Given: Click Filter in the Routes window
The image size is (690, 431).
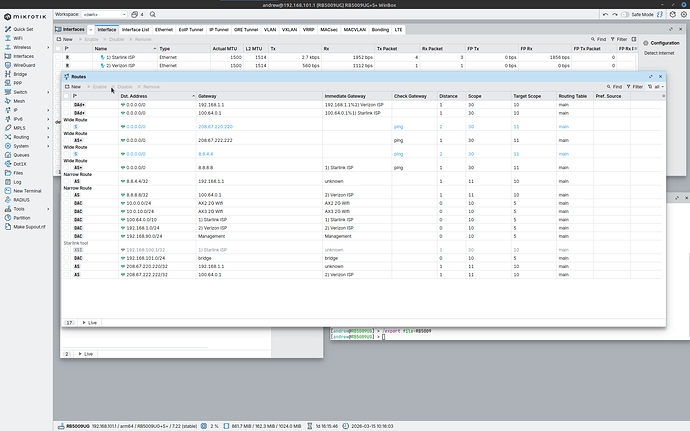Looking at the screenshot, I should pyautogui.click(x=635, y=87).
